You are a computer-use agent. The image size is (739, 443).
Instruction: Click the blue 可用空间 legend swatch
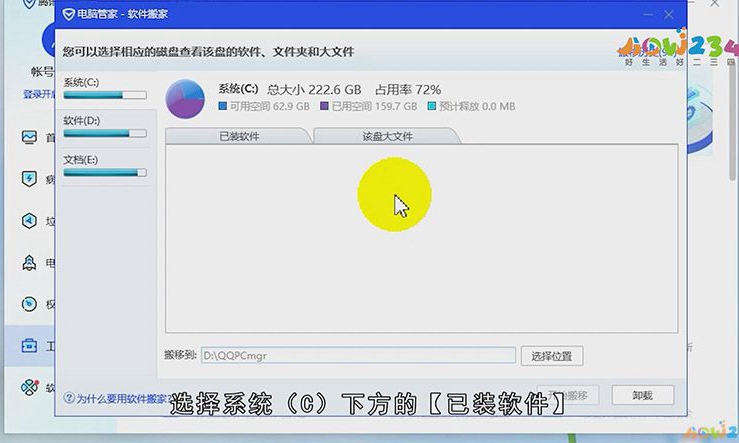[222, 106]
